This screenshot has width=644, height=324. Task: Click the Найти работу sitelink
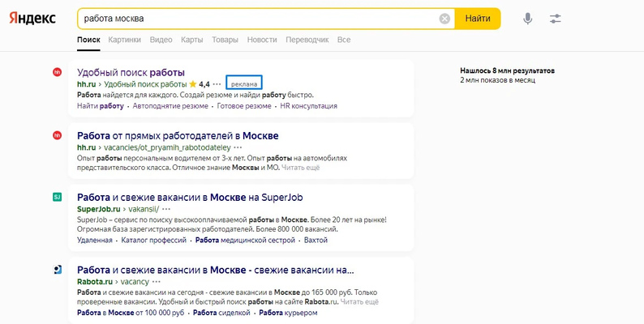(101, 106)
